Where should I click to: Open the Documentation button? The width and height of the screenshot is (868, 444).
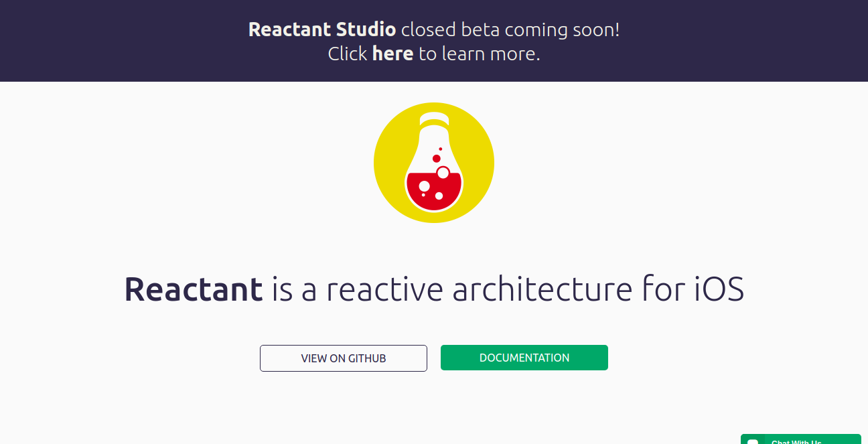[x=524, y=358]
